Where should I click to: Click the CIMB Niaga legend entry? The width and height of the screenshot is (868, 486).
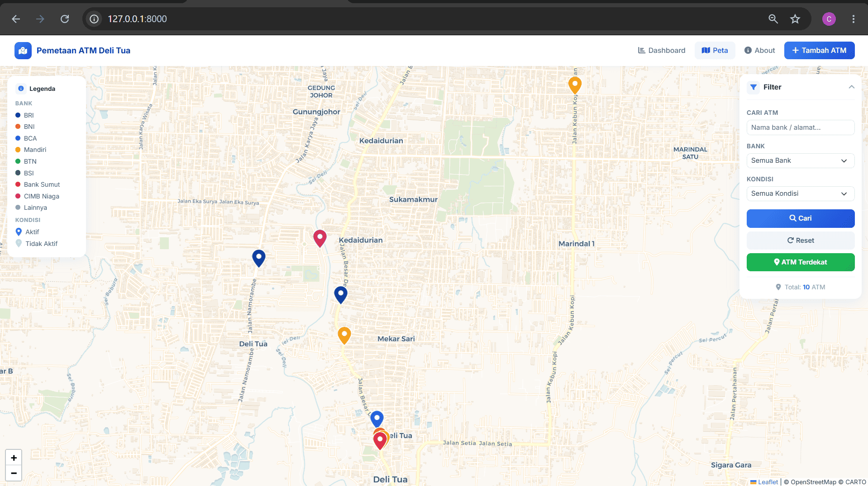[x=37, y=196]
